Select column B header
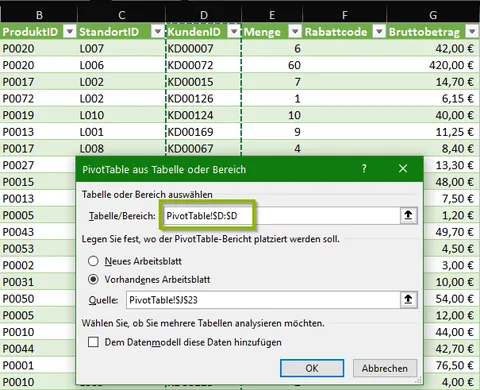The width and height of the screenshot is (480, 390). point(39,15)
